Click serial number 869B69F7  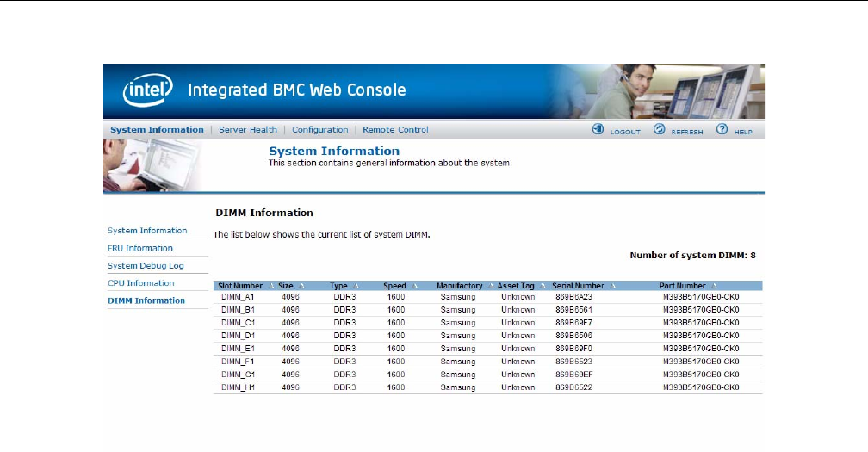pos(573,323)
